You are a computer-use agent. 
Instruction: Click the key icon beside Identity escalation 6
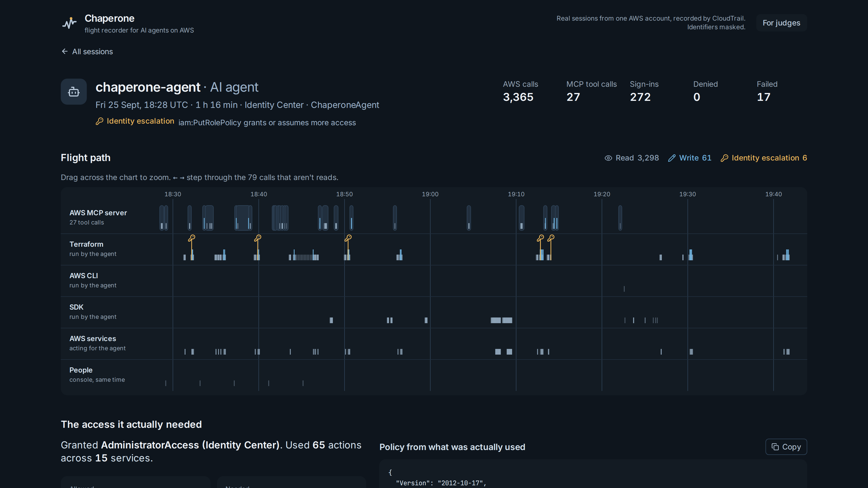click(725, 158)
